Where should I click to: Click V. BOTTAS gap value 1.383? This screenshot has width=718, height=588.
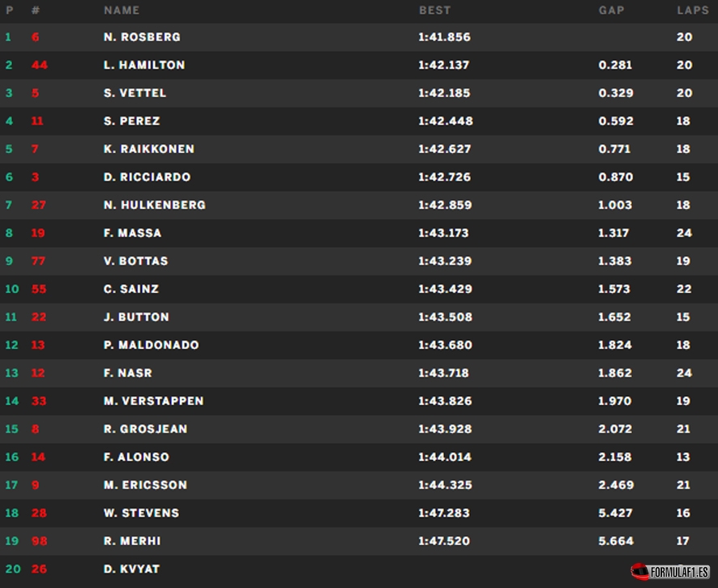coord(614,261)
